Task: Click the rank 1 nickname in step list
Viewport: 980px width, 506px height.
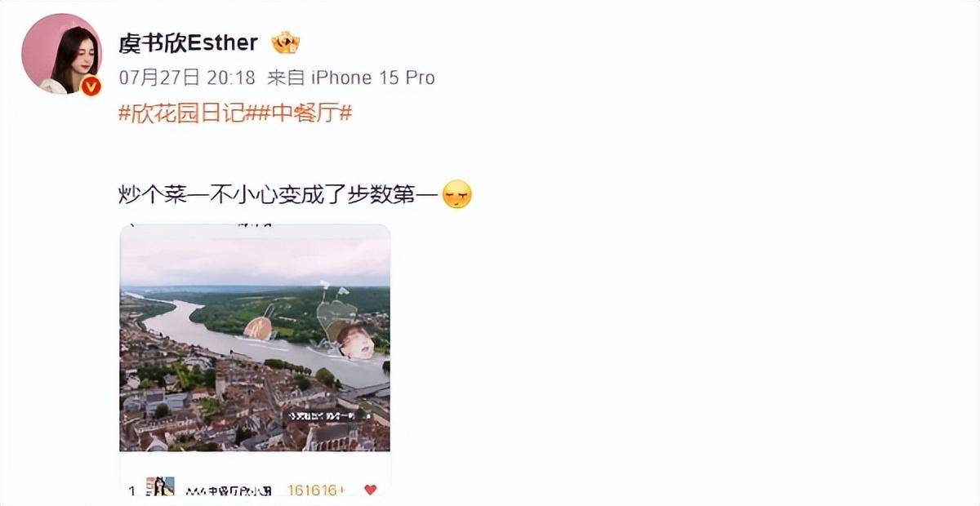Action: tap(230, 490)
